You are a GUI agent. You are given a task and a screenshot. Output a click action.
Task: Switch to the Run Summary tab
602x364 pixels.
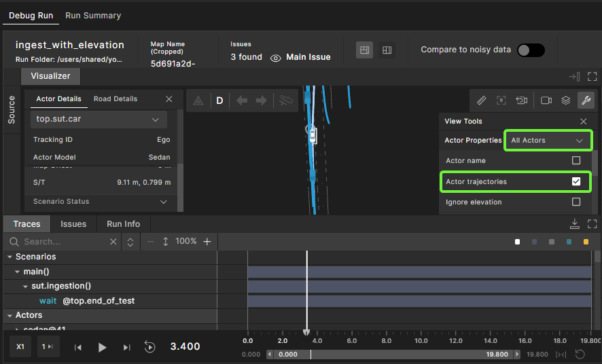coord(93,15)
